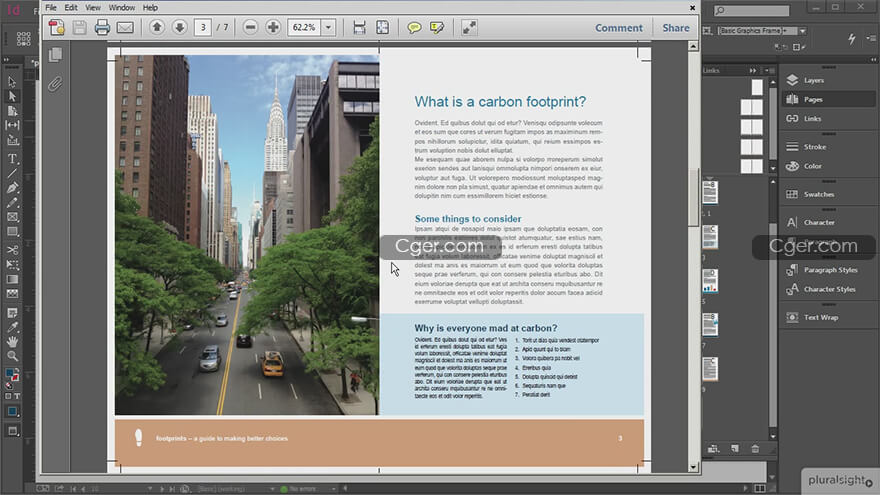Open the Character panel
880x495 pixels.
828,222
